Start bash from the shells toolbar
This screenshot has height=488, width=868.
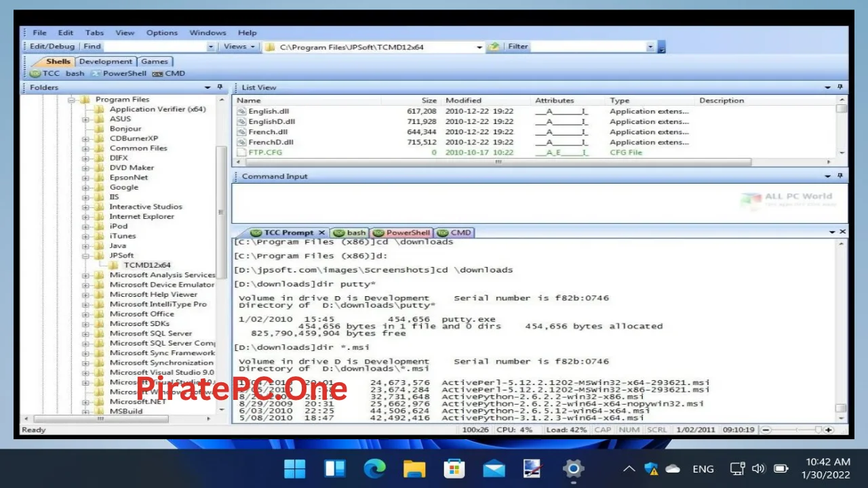75,73
